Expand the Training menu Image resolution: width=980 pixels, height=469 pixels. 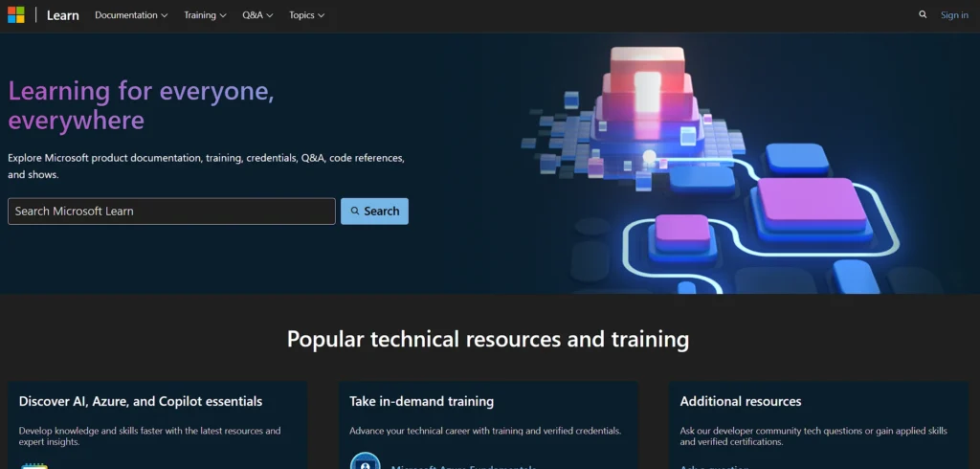(205, 15)
